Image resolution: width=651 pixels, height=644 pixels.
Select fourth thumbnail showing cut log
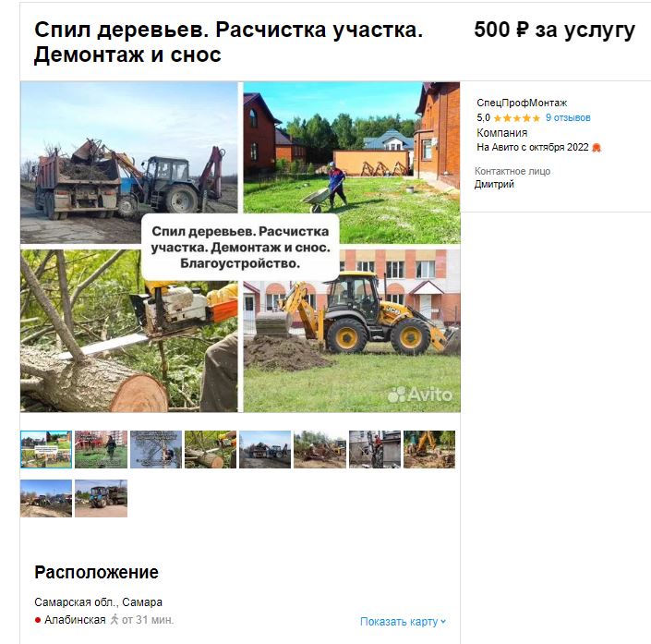point(211,450)
